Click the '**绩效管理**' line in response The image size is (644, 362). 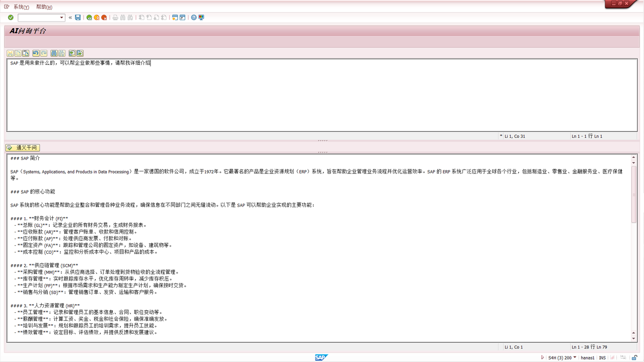[x=86, y=332]
